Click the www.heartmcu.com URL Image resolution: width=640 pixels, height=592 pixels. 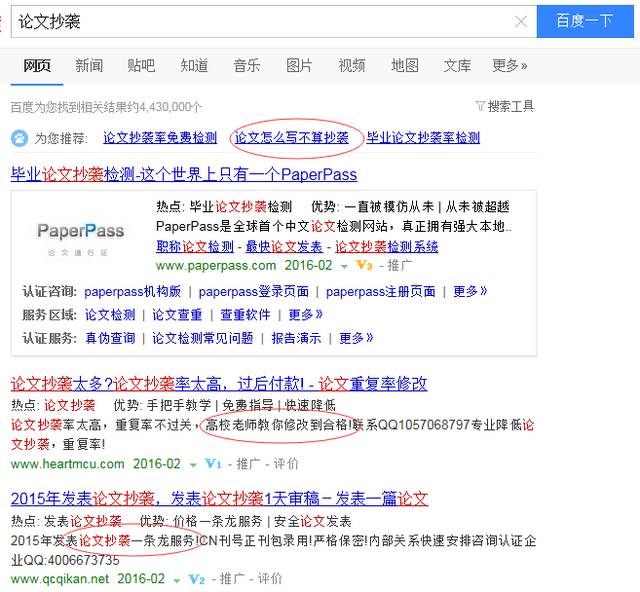(68, 464)
